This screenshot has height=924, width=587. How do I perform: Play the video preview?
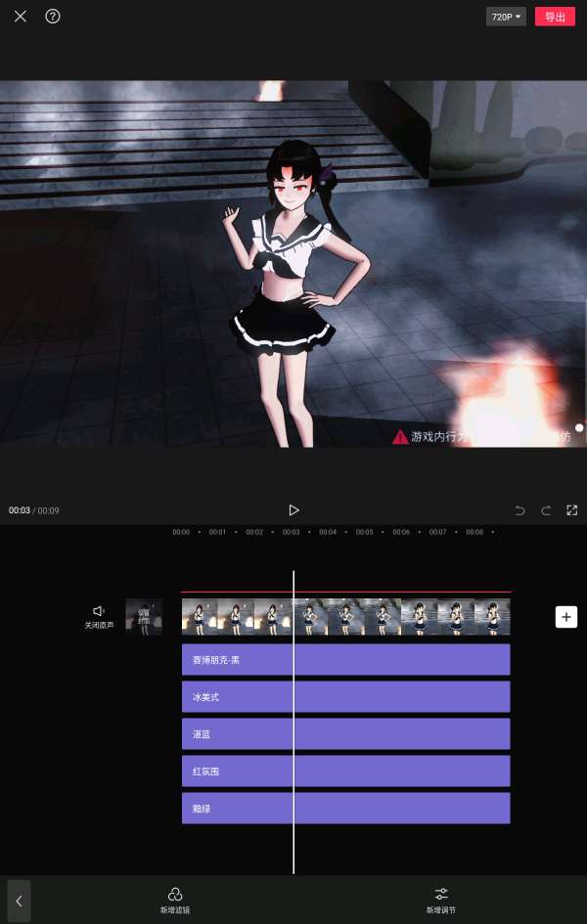point(293,509)
